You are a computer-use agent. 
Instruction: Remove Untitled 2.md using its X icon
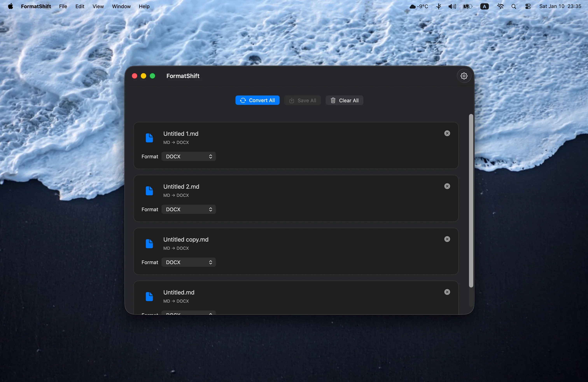click(x=447, y=186)
